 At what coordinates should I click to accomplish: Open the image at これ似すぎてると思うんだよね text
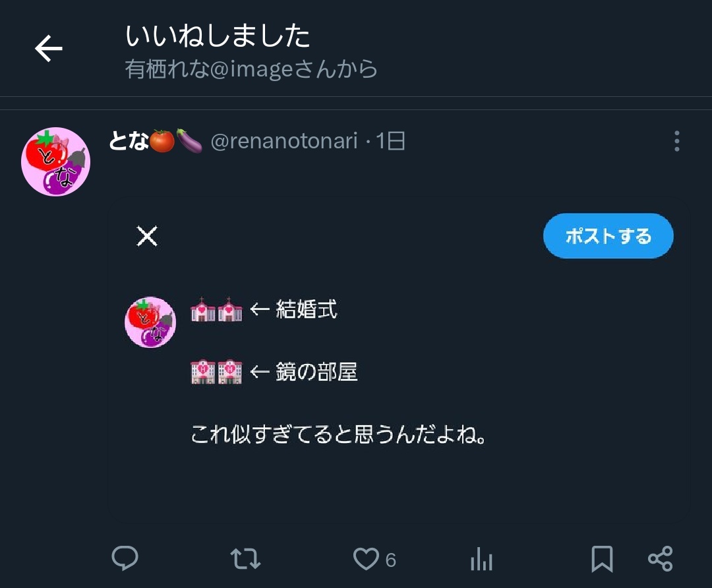pyautogui.click(x=339, y=436)
